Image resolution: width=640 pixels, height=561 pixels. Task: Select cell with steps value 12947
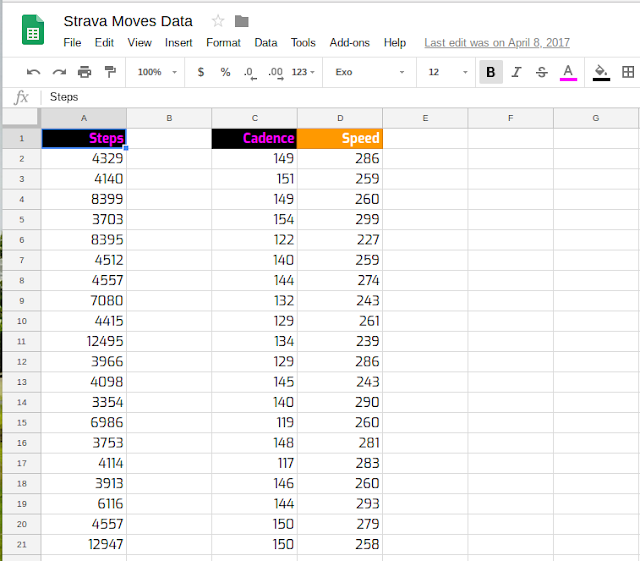84,545
